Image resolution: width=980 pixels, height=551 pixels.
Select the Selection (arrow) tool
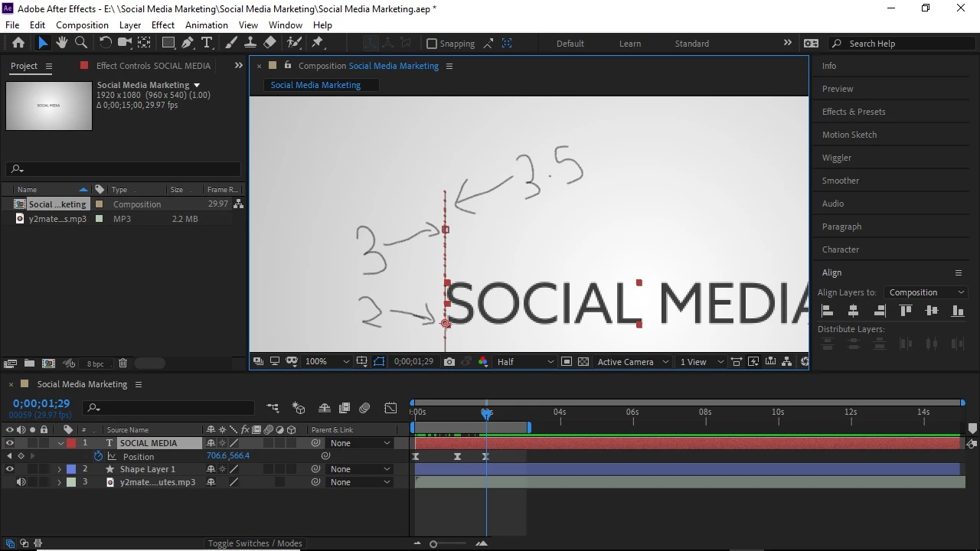(43, 43)
